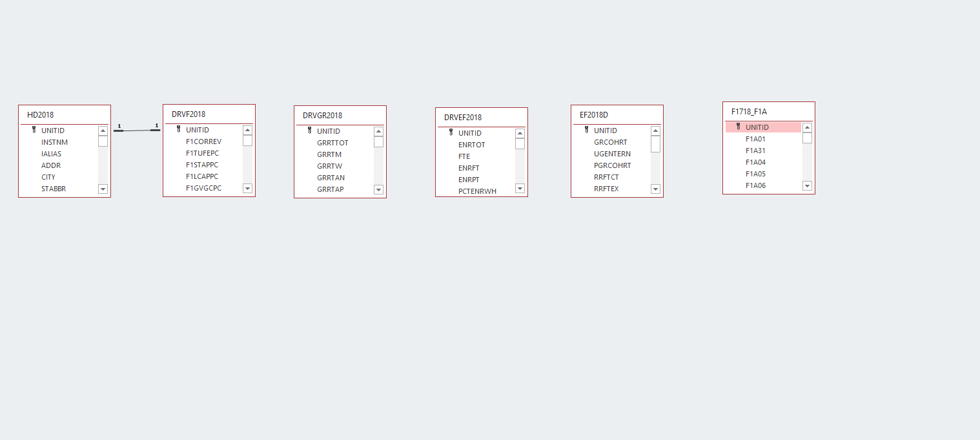Click scroll-up arrow in HD2018 field list
The height and width of the screenshot is (440, 980).
(103, 131)
